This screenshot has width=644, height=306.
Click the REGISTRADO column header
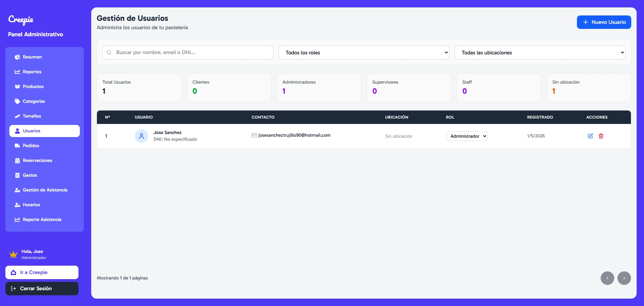(540, 117)
